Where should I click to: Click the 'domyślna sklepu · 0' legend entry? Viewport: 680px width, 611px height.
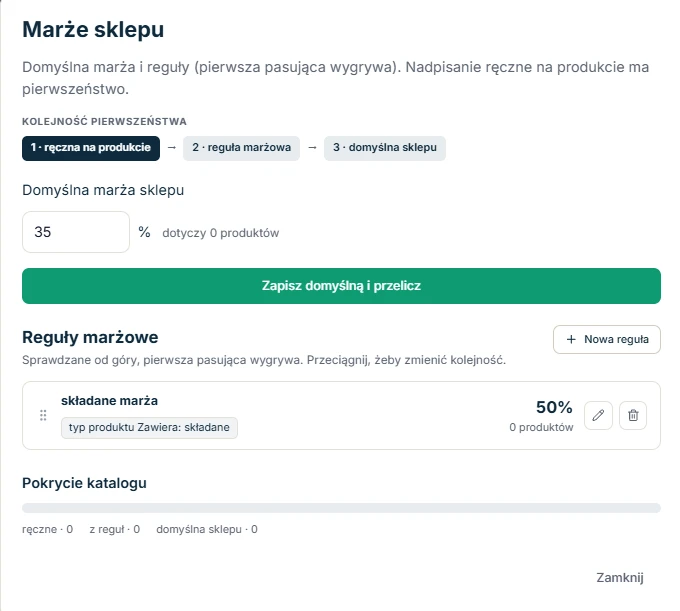(207, 529)
